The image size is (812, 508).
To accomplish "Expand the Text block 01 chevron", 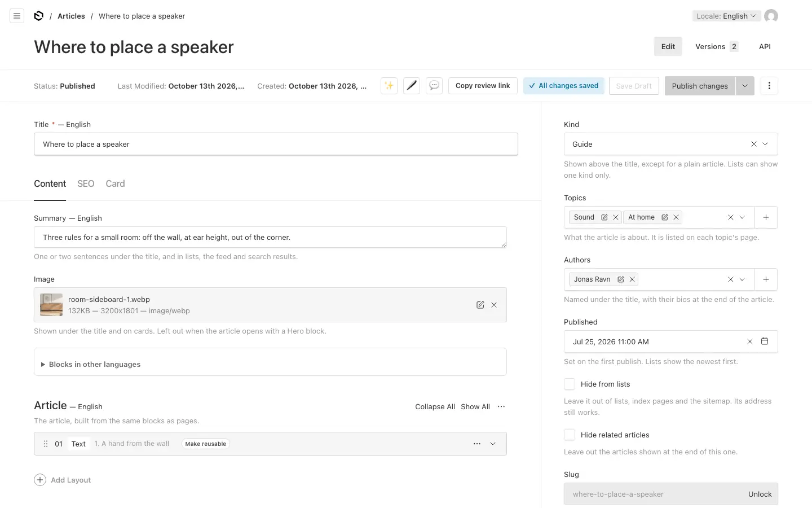I will coord(493,444).
